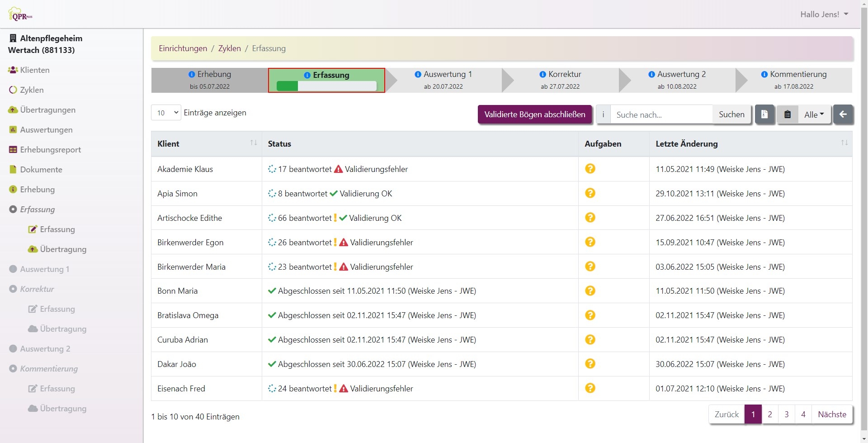Screen dimensions: 868x443
Task: Click the client name Akademie Klaus
Action: point(185,169)
